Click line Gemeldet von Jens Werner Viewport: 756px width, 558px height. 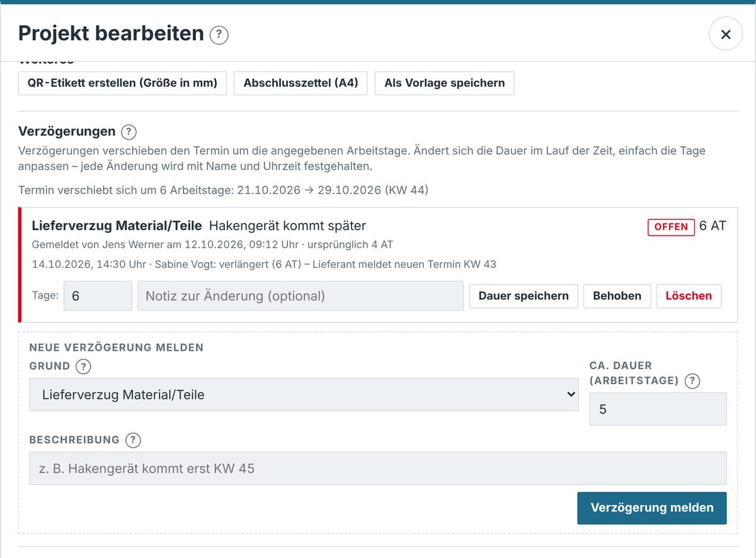click(212, 244)
